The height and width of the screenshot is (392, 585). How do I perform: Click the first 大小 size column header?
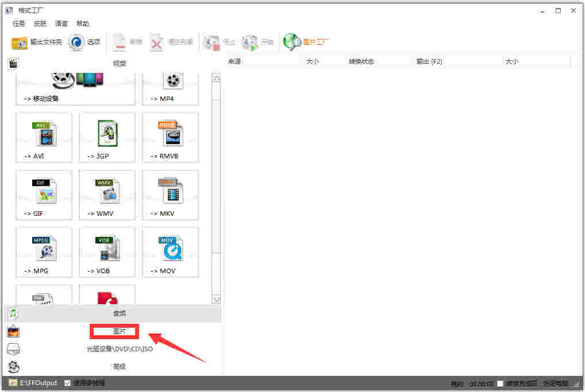coord(323,61)
